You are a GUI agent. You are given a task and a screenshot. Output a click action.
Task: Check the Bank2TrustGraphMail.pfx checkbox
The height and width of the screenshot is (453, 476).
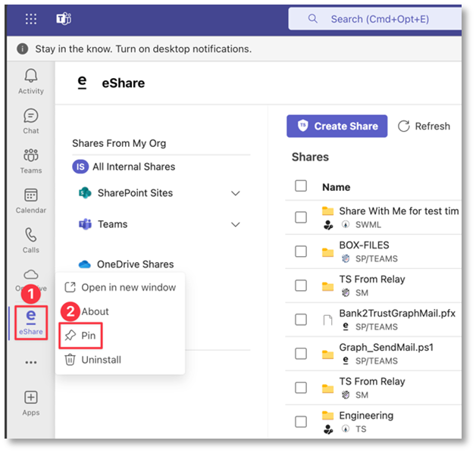click(x=301, y=320)
